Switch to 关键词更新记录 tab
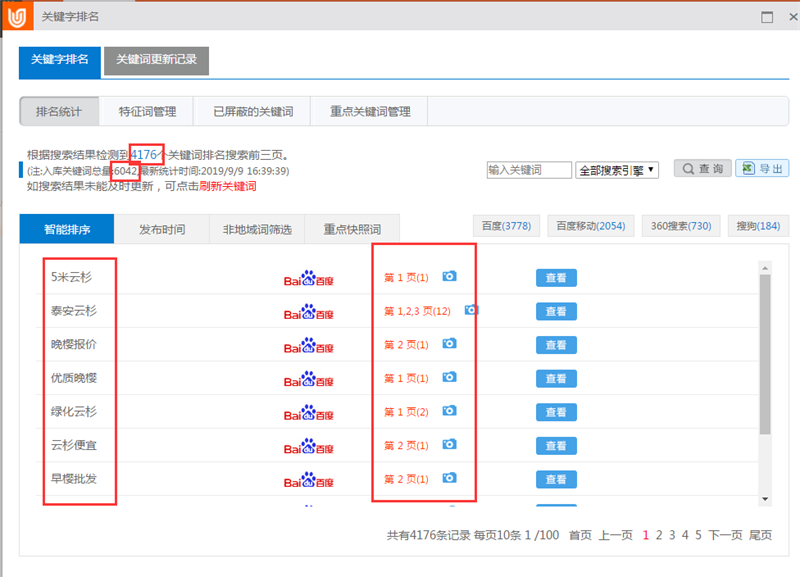The image size is (800, 577). coord(156,61)
